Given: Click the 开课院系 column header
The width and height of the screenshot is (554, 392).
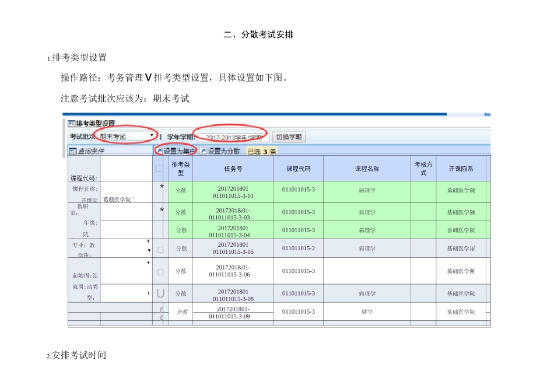Looking at the screenshot, I should [x=461, y=169].
